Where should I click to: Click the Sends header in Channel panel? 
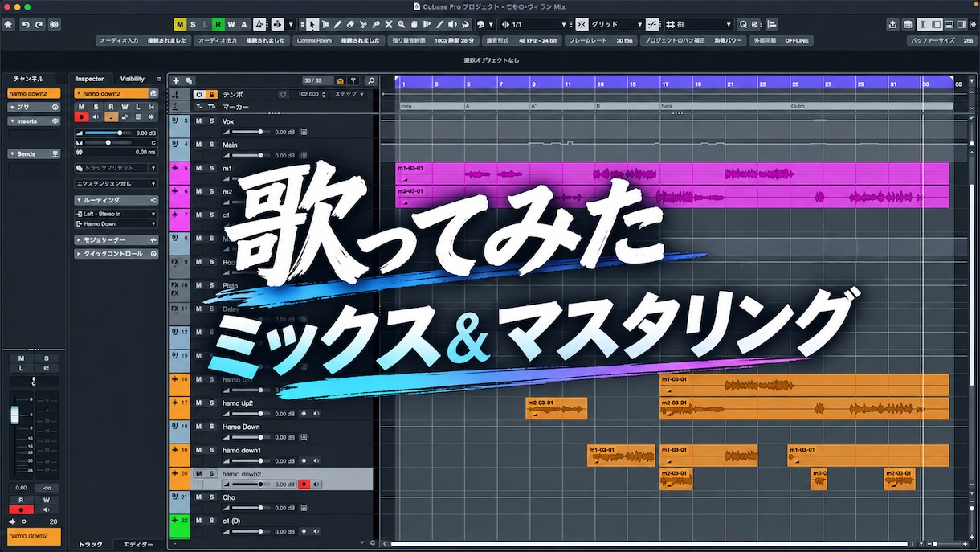point(34,153)
